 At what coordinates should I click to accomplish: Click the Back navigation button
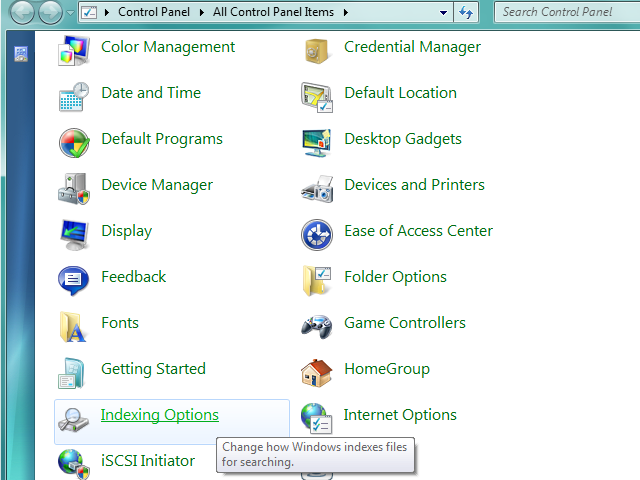click(x=22, y=13)
